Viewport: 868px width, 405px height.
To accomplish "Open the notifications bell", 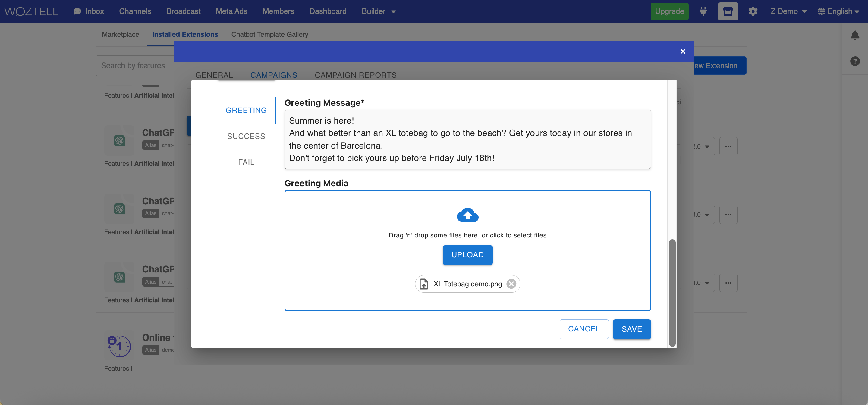I will coord(855,35).
